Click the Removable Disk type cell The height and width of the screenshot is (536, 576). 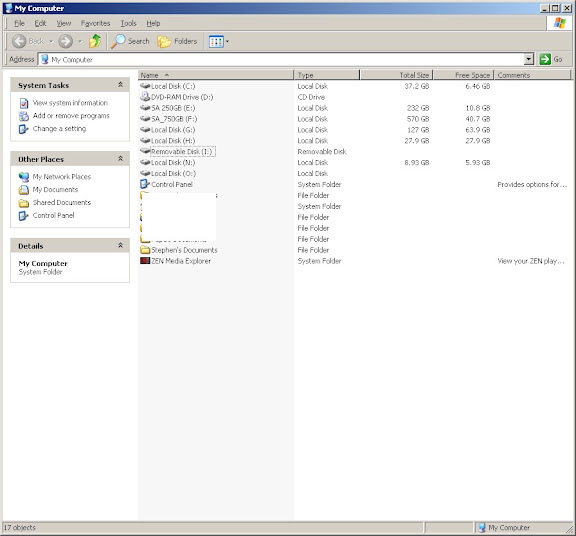(322, 151)
